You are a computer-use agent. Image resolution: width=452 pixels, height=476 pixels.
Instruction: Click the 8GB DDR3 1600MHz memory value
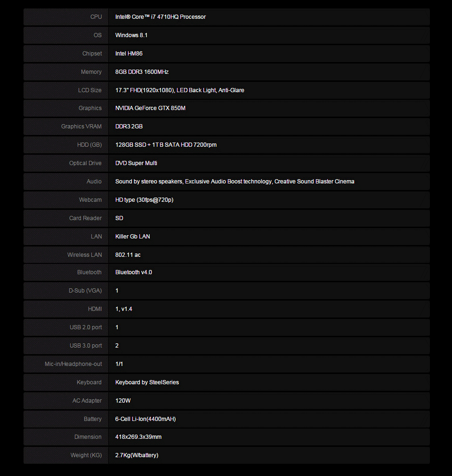click(142, 72)
